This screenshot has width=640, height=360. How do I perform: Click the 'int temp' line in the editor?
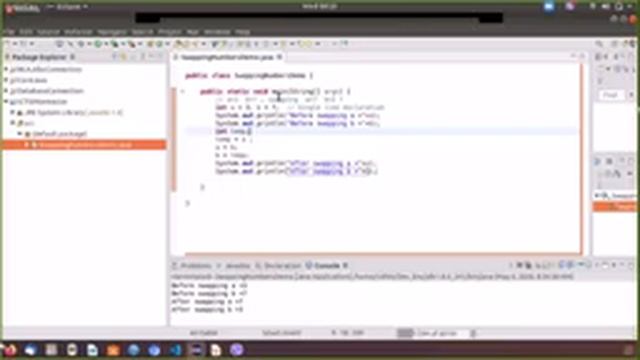(x=234, y=131)
